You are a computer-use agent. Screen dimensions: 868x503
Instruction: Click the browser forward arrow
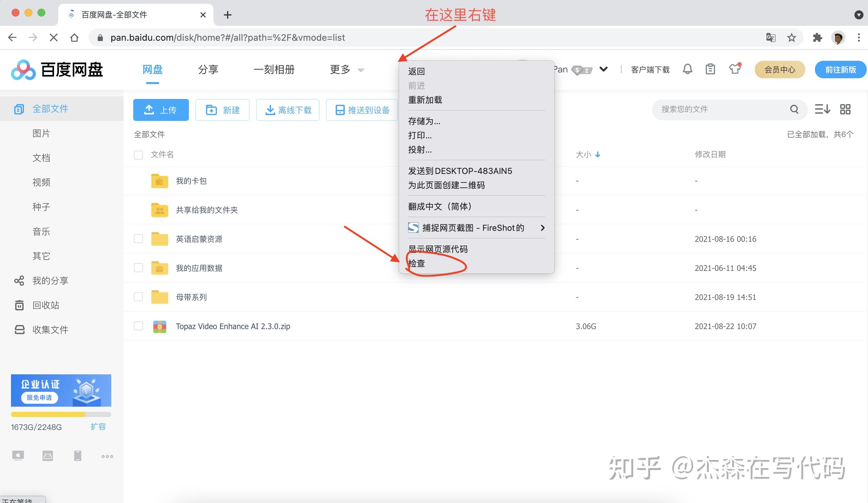pyautogui.click(x=33, y=37)
